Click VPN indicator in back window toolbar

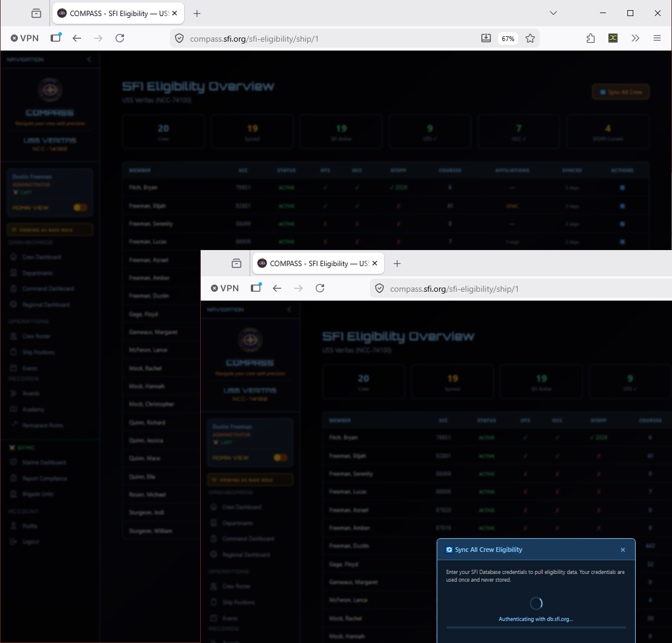pos(25,38)
